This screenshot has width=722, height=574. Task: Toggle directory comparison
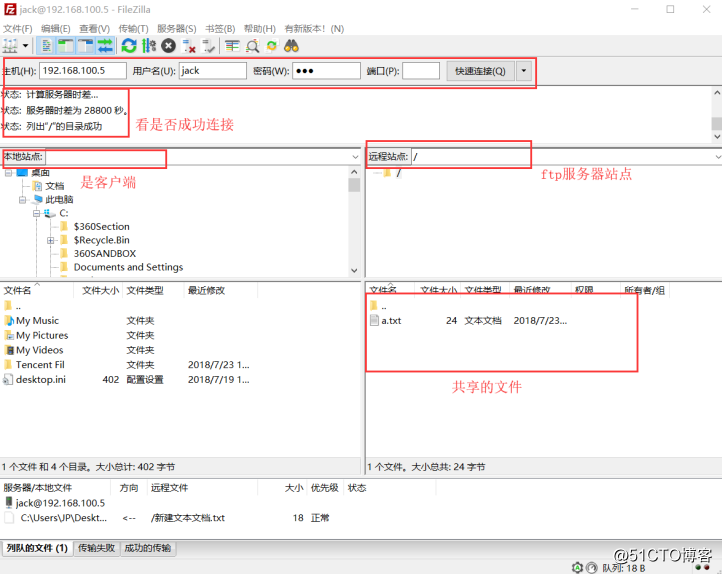point(252,46)
